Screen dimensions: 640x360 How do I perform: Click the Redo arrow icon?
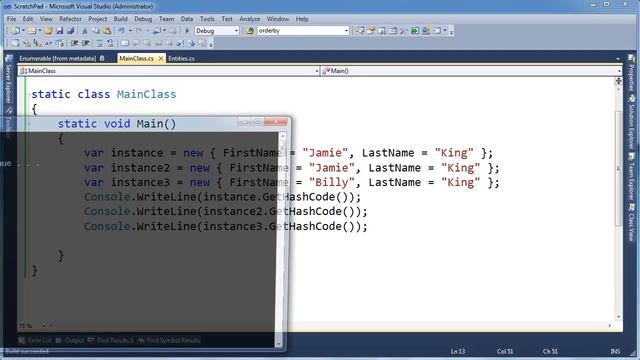(139, 31)
